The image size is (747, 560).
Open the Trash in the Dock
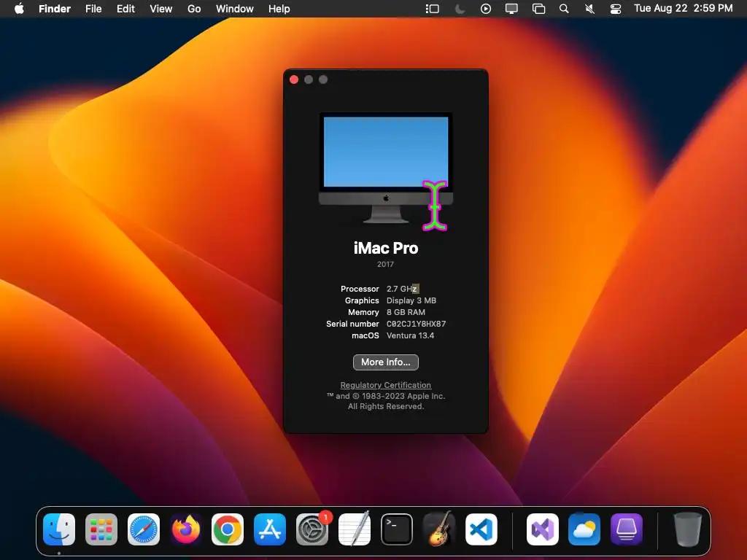pos(687,529)
